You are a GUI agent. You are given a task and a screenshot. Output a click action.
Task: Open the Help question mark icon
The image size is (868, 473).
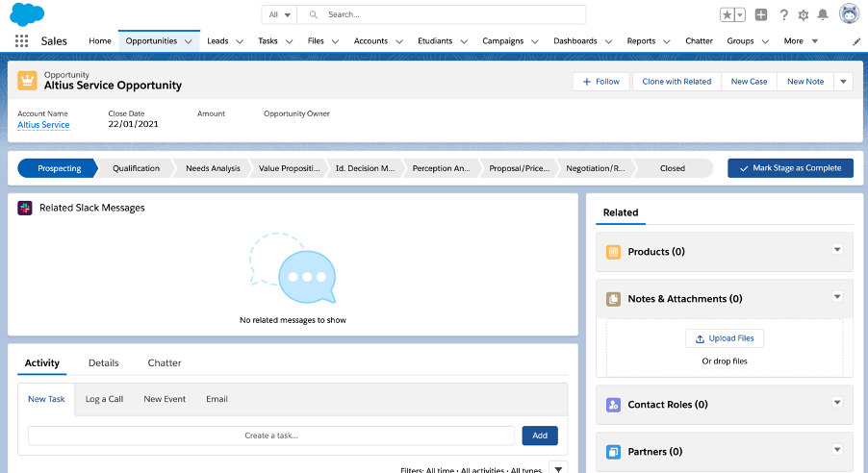coord(783,15)
